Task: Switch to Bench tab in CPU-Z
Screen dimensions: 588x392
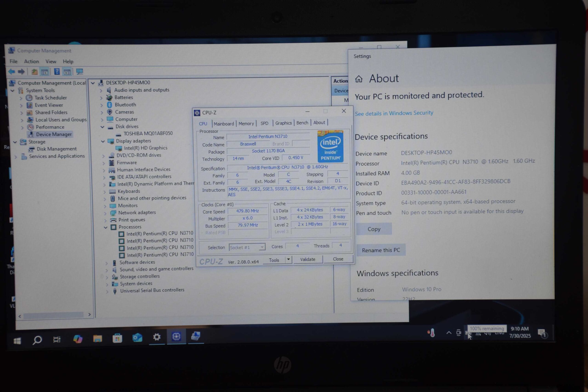Action: (302, 123)
